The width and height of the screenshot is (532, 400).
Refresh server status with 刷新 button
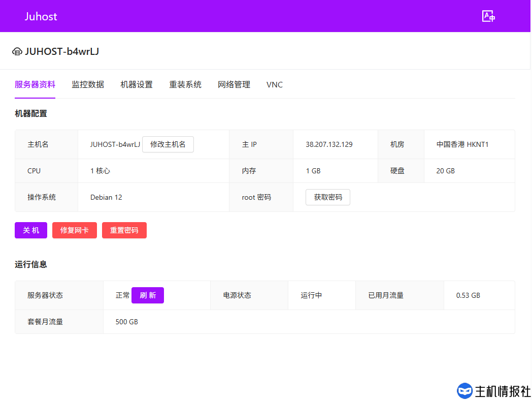coord(148,295)
